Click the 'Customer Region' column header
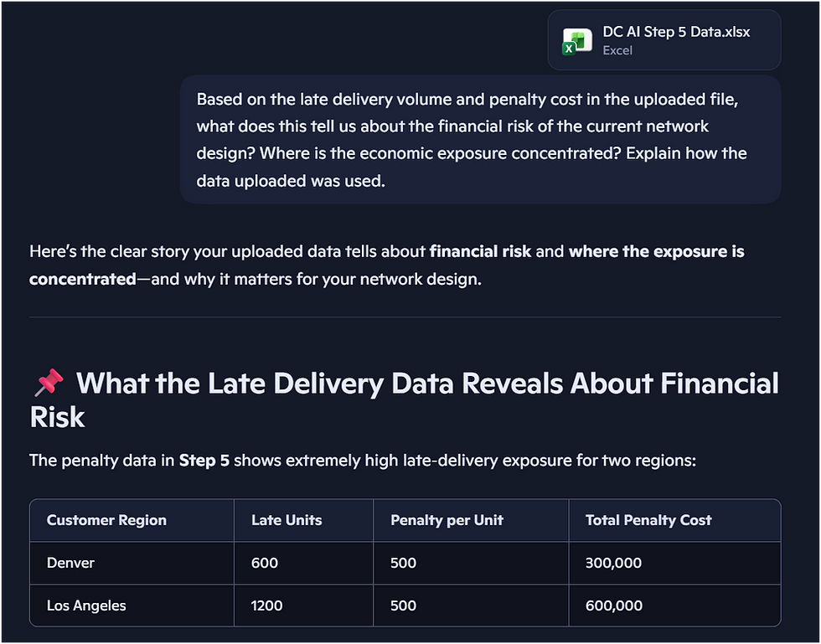The width and height of the screenshot is (821, 644). pos(106,520)
